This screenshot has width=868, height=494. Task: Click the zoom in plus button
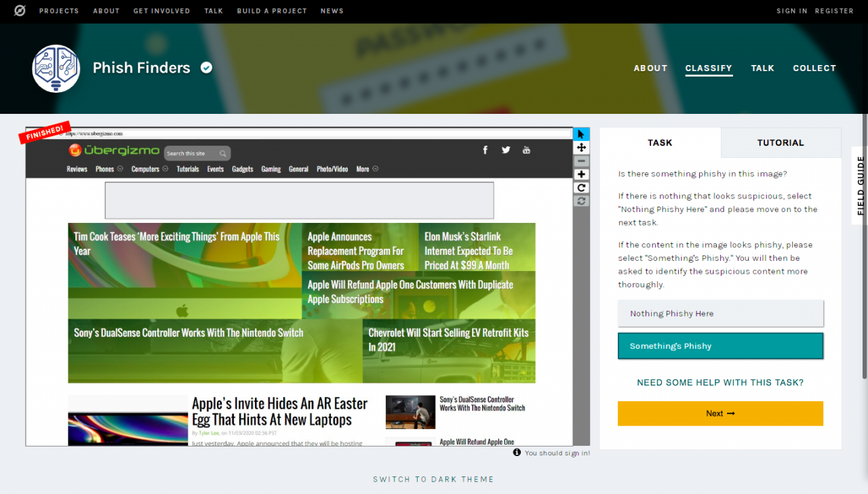point(581,174)
